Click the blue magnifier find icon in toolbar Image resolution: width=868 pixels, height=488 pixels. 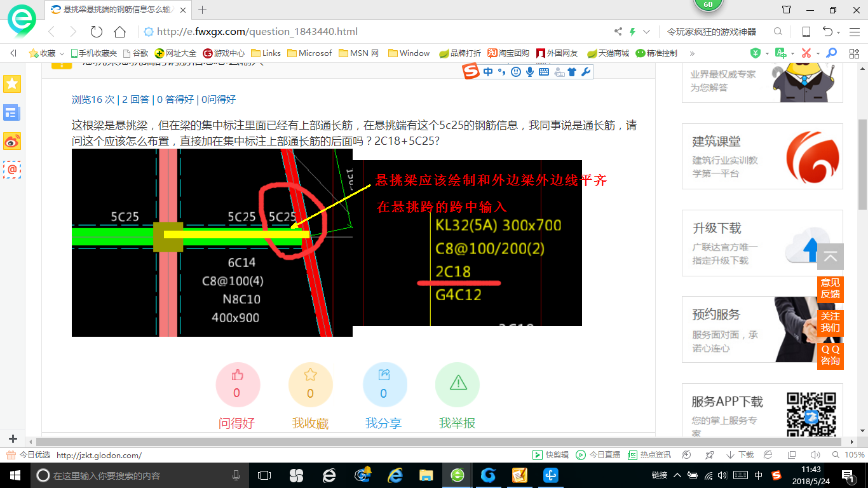click(831, 53)
